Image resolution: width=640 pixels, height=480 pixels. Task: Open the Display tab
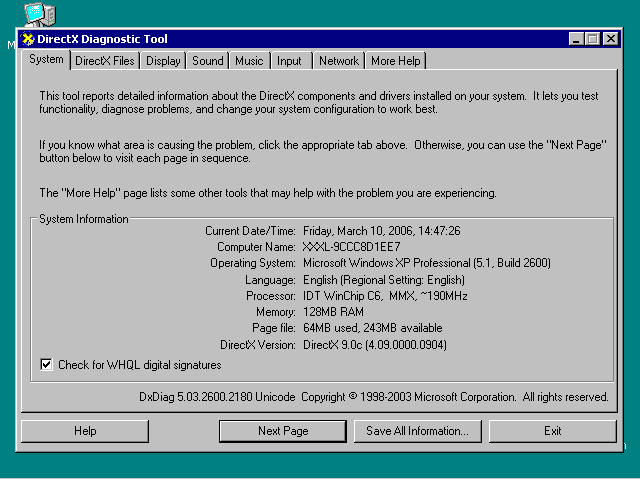click(x=163, y=61)
